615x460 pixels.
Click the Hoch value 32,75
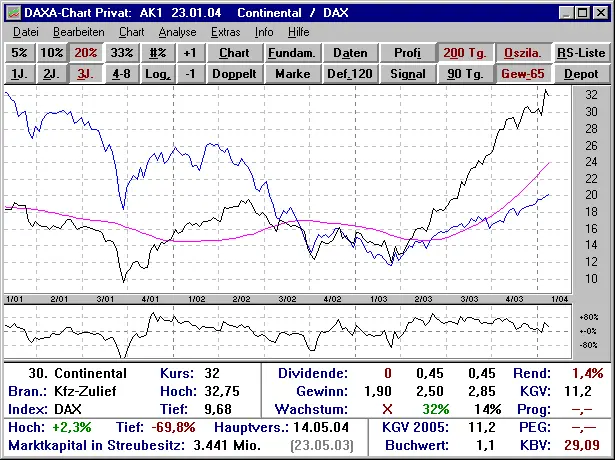point(222,391)
